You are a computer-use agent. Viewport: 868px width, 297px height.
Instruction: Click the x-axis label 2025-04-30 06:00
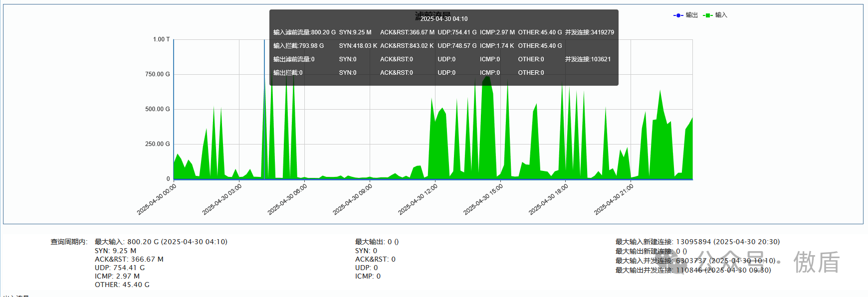[287, 199]
